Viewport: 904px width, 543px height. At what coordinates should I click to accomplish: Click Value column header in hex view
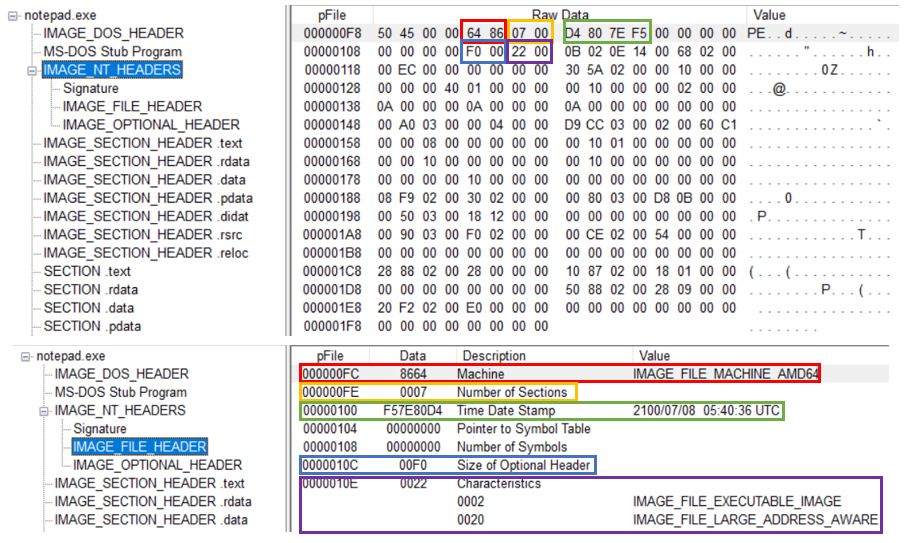point(769,15)
